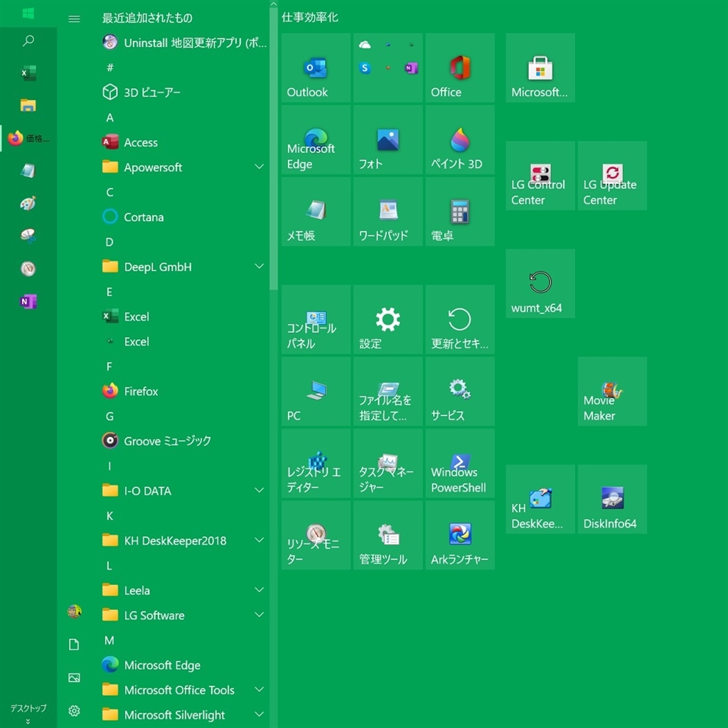
Task: Expand the LG Software folder
Action: tap(183, 615)
